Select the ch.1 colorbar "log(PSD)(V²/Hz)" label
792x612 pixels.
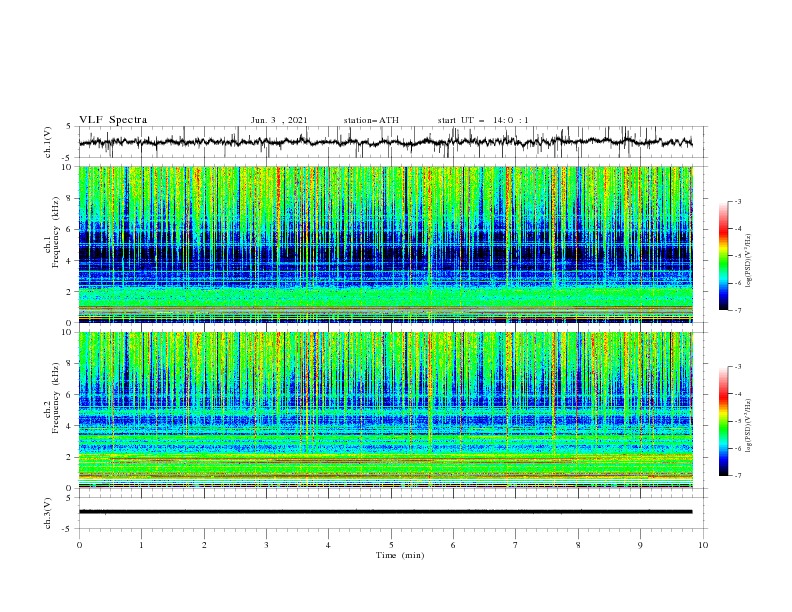749,261
